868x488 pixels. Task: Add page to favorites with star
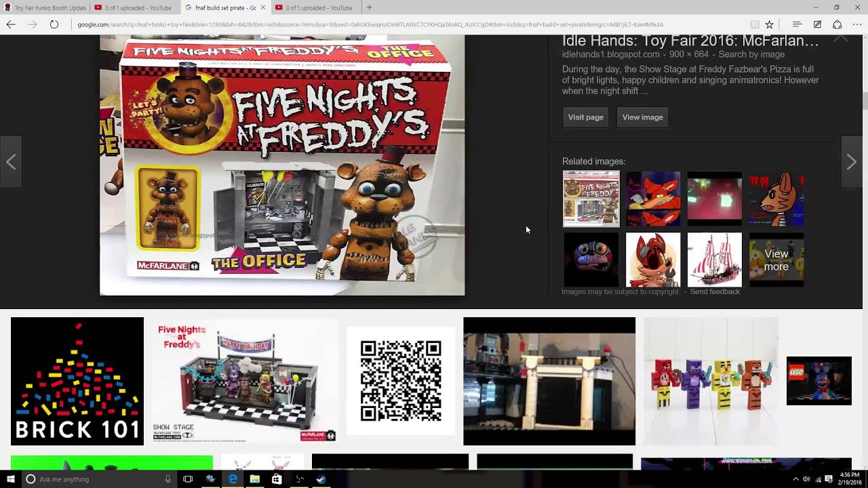pos(769,24)
